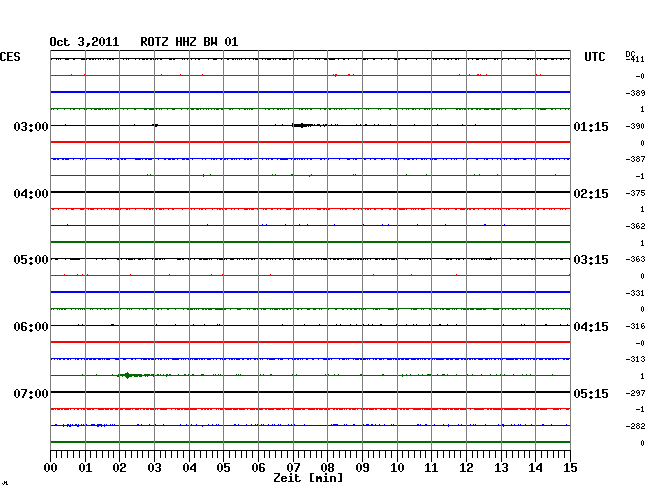
Task: Select the "06:00" local time label
Action: 31,327
